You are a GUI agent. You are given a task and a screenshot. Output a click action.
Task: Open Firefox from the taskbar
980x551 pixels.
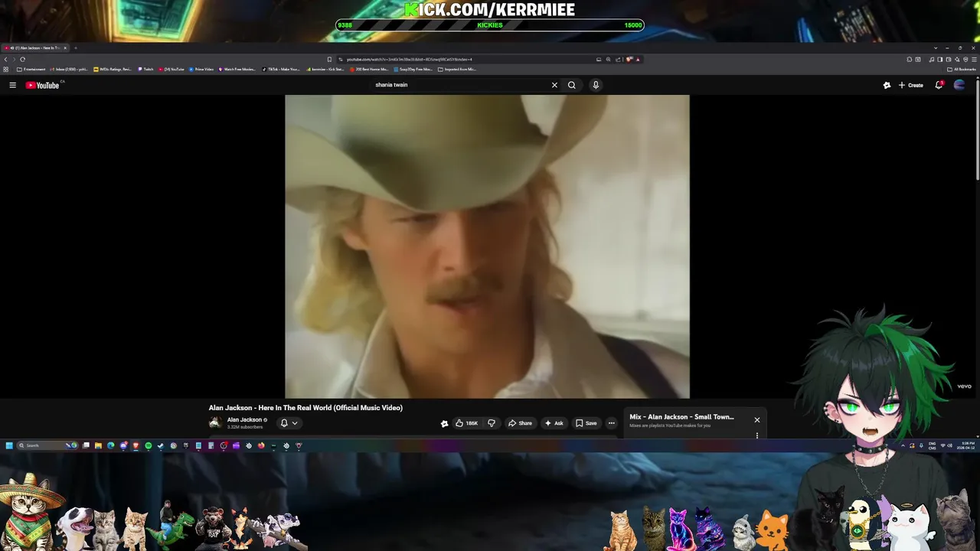point(261,445)
